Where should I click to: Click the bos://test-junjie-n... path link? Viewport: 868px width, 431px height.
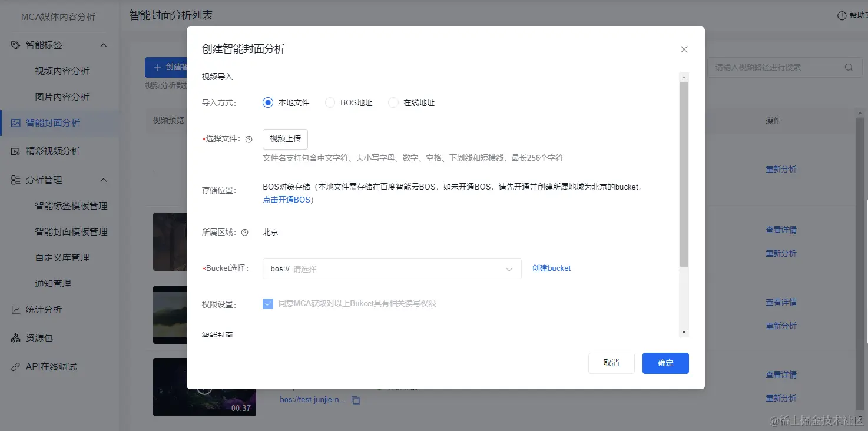pos(313,400)
